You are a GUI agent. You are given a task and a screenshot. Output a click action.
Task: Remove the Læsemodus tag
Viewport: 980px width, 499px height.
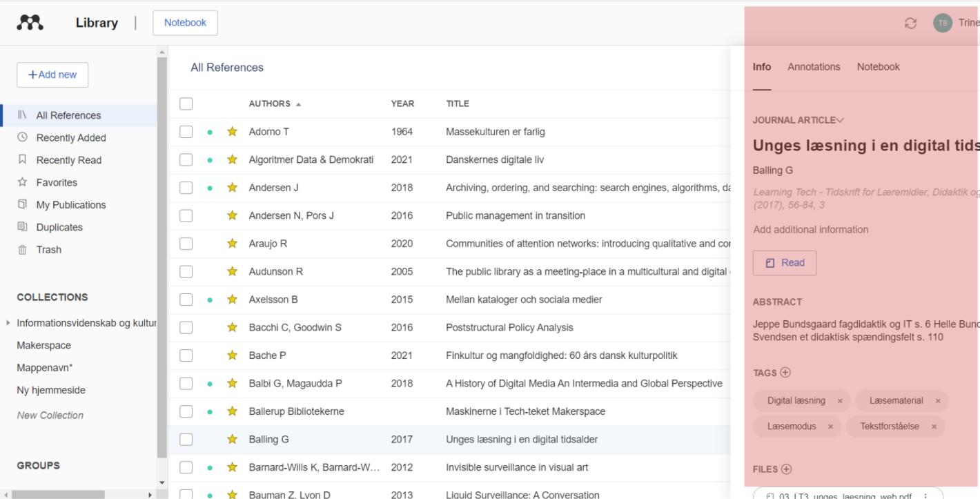pos(830,427)
